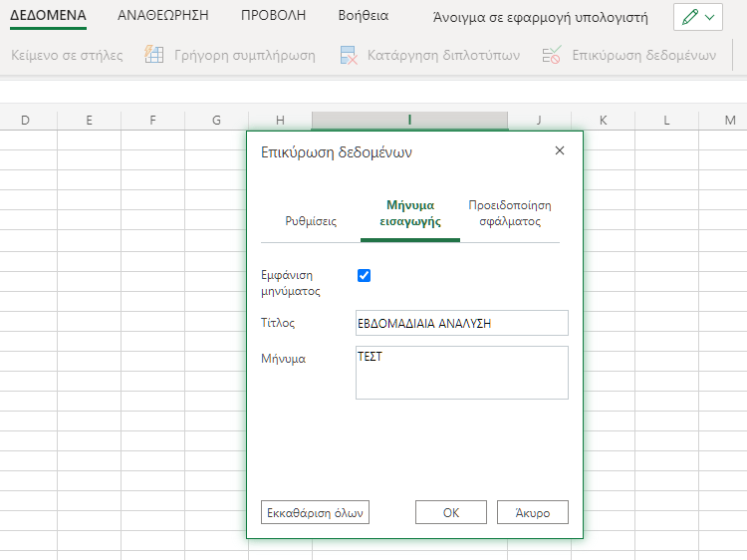
Task: Select column header D
Action: 25,121
